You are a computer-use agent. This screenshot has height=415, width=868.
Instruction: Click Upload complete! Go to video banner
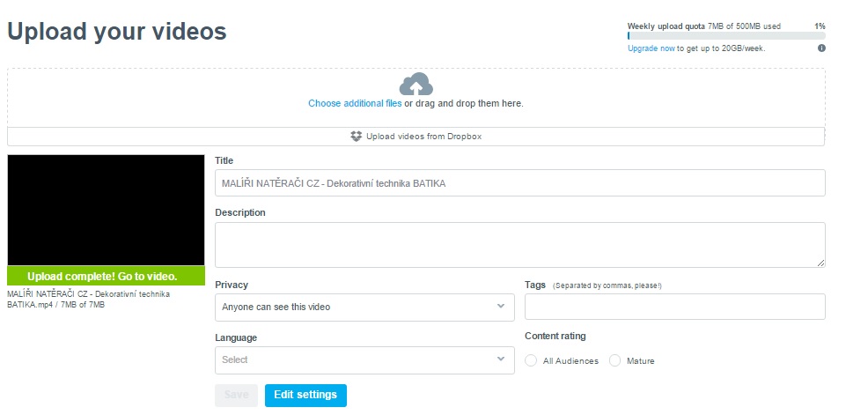[x=106, y=276]
